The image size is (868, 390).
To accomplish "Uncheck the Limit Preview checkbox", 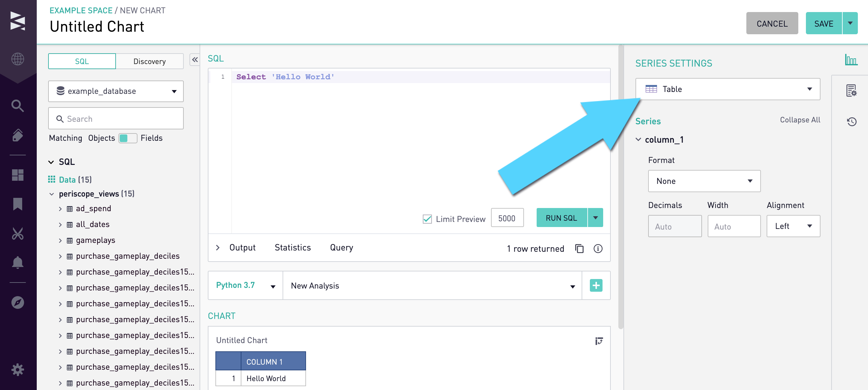I will (428, 219).
